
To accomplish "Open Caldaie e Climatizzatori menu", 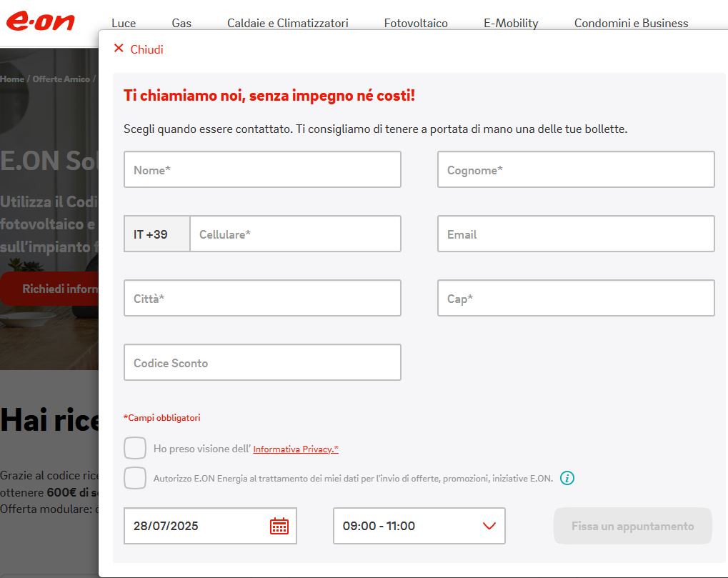I will tap(288, 23).
